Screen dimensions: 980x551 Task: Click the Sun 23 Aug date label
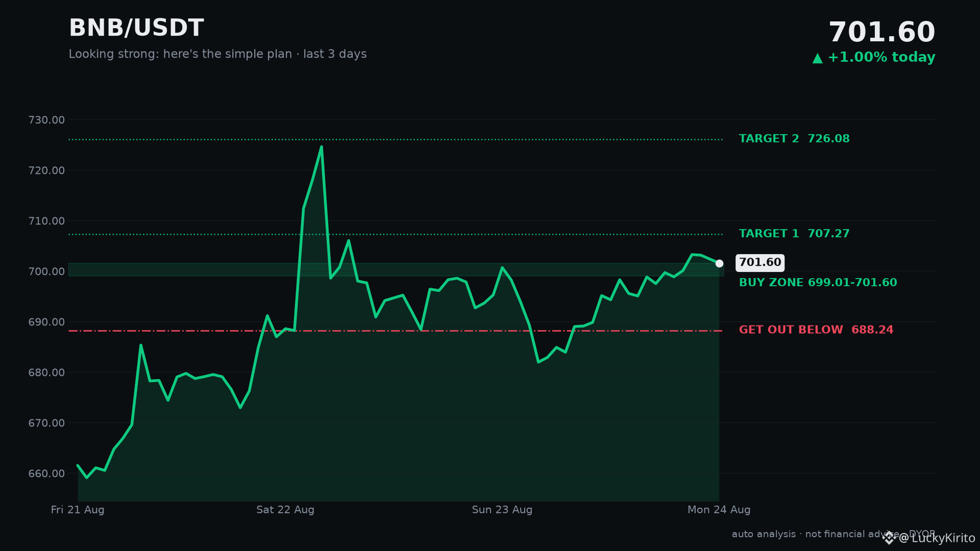point(502,510)
